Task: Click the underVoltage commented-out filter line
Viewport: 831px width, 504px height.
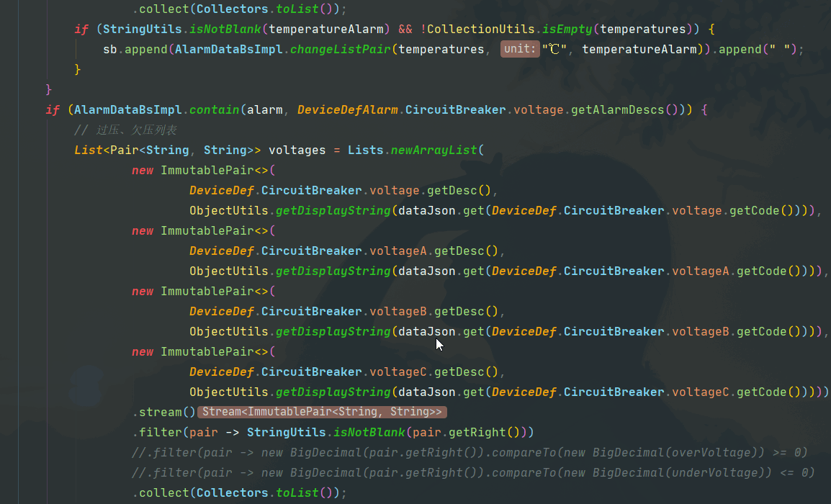Action: point(473,472)
